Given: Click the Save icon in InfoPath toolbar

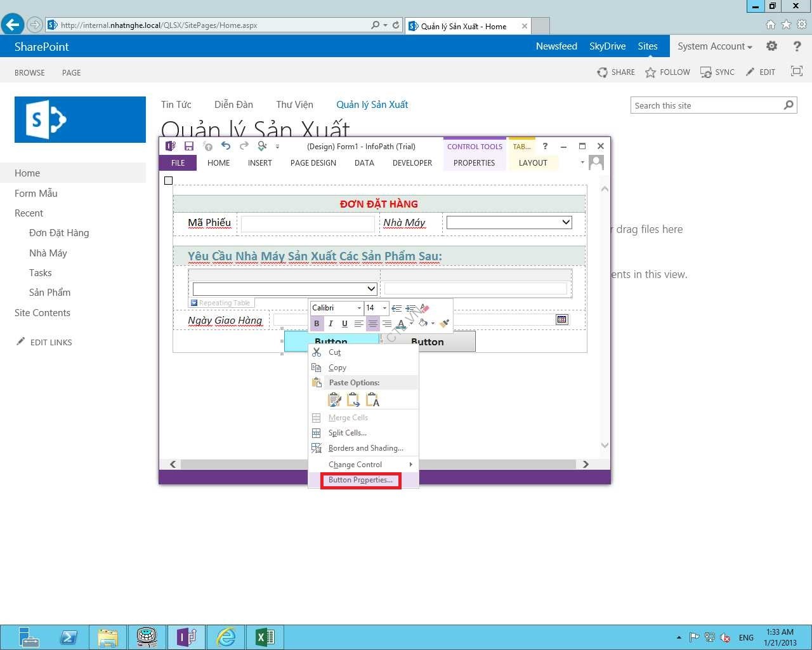Looking at the screenshot, I should [188, 146].
